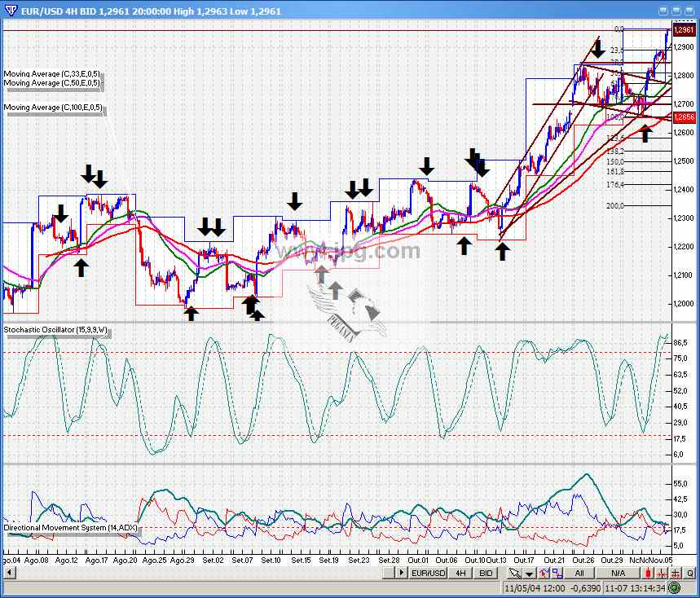700x598 pixels.
Task: Click the BID price type button
Action: coord(486,574)
